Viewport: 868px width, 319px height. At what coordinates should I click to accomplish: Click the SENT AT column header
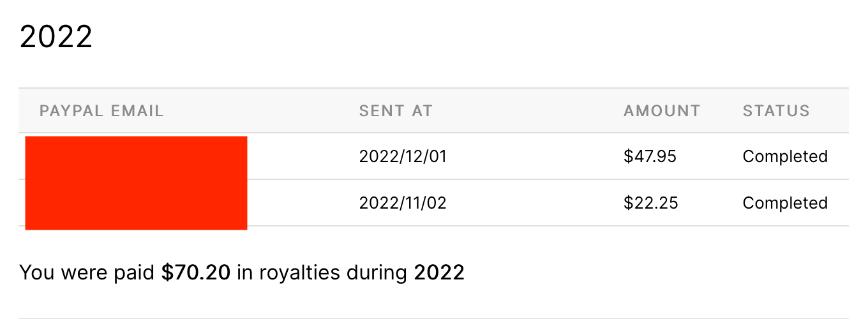pyautogui.click(x=396, y=111)
